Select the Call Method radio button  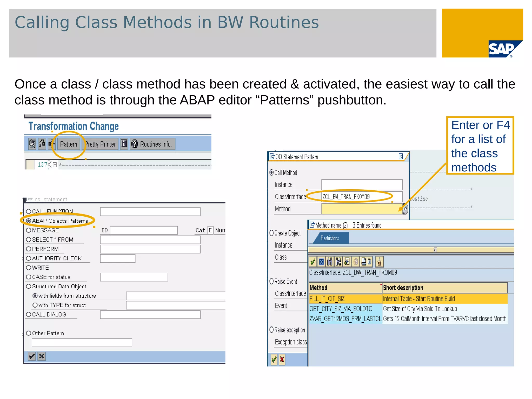(x=271, y=172)
